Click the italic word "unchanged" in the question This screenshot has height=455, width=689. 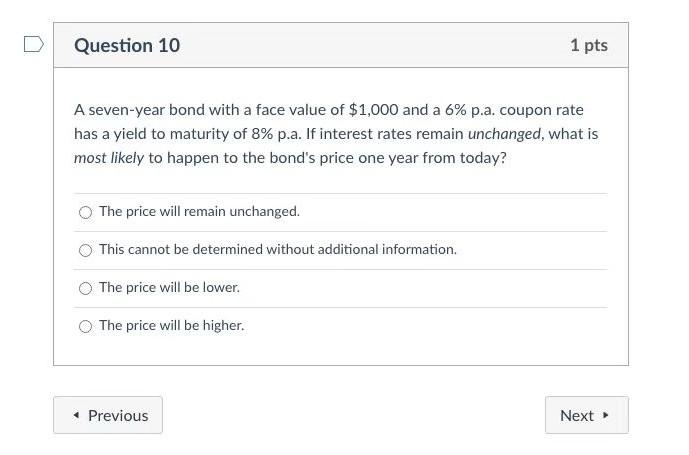[504, 133]
